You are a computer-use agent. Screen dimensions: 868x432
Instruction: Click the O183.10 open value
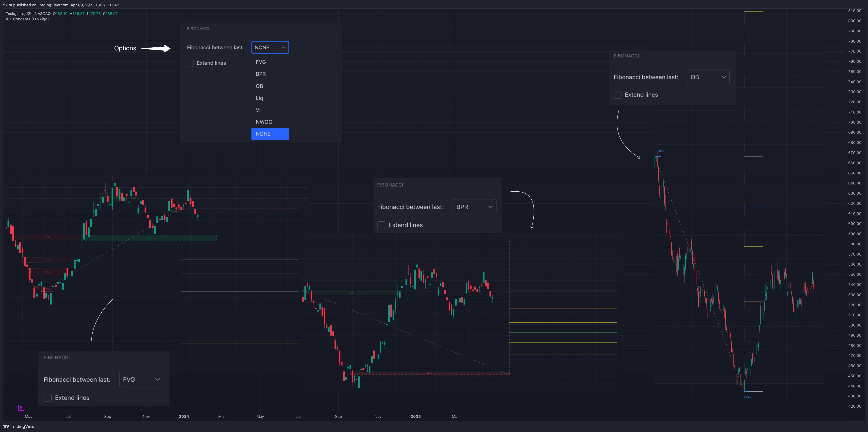pos(60,14)
